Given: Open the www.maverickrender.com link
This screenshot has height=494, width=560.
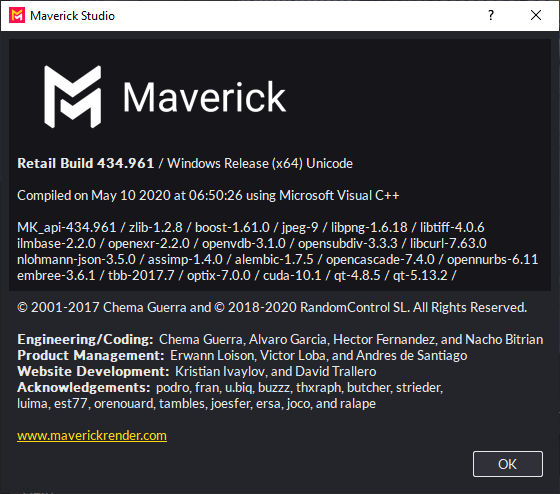Looking at the screenshot, I should 92,435.
